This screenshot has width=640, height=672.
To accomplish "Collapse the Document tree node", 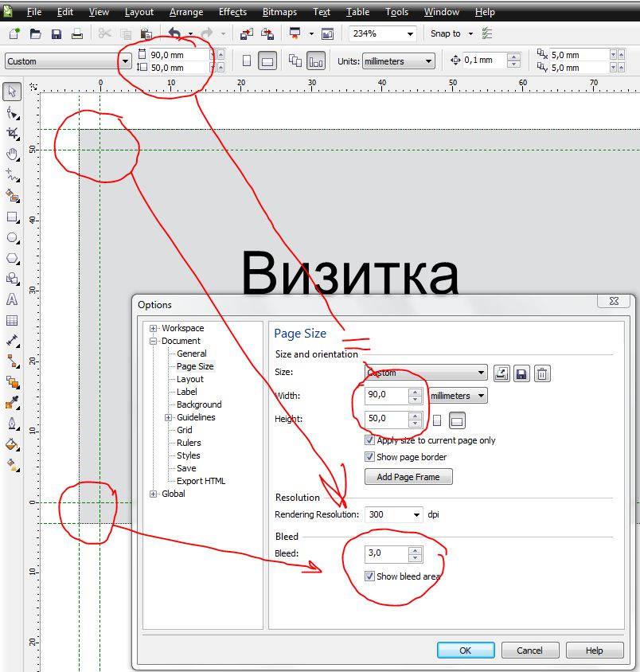I will pyautogui.click(x=153, y=341).
